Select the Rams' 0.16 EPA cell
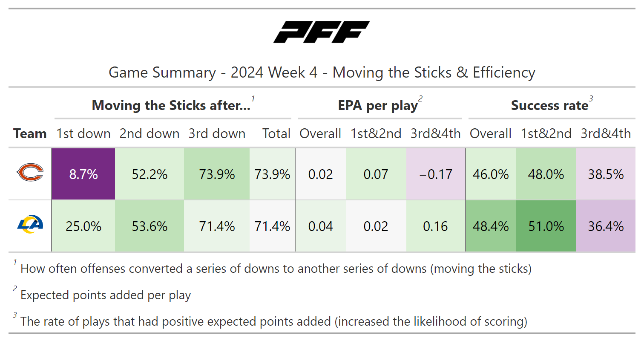Image resolution: width=644 pixels, height=341 pixels. pyautogui.click(x=435, y=225)
